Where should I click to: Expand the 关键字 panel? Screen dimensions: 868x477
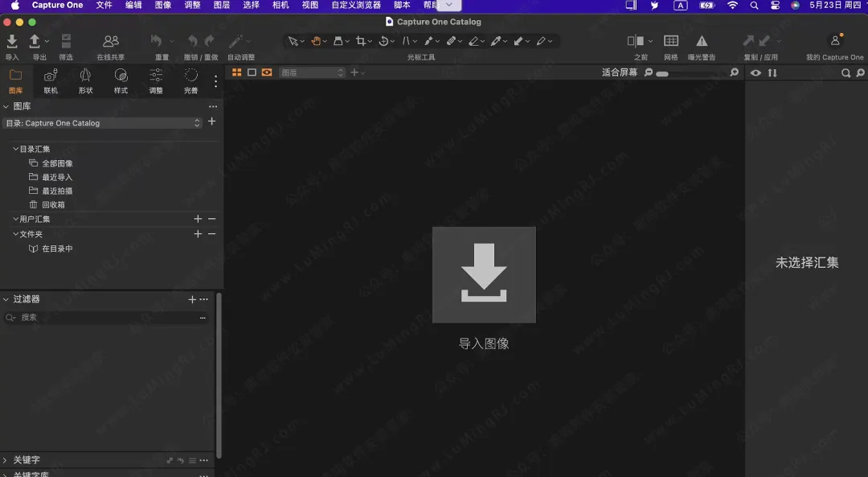6,460
